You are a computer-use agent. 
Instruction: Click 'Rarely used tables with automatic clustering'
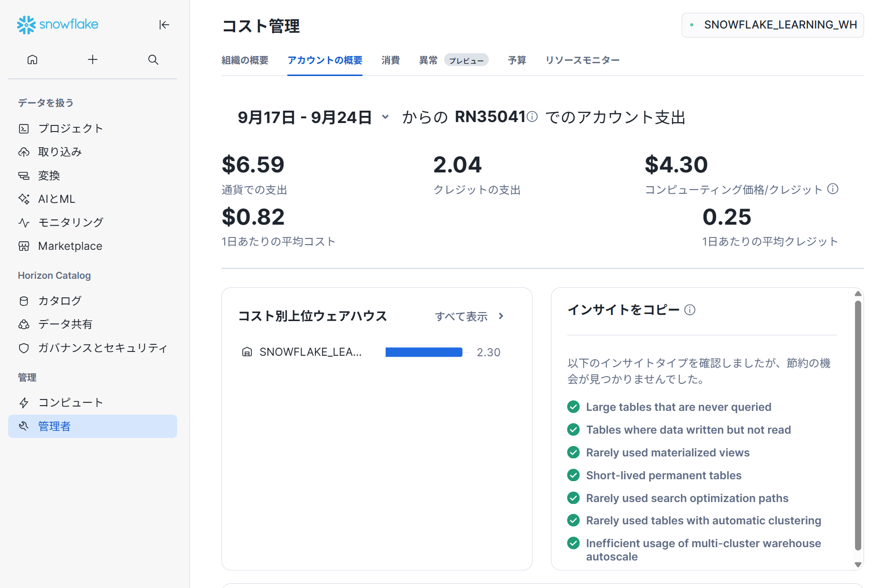[703, 521]
